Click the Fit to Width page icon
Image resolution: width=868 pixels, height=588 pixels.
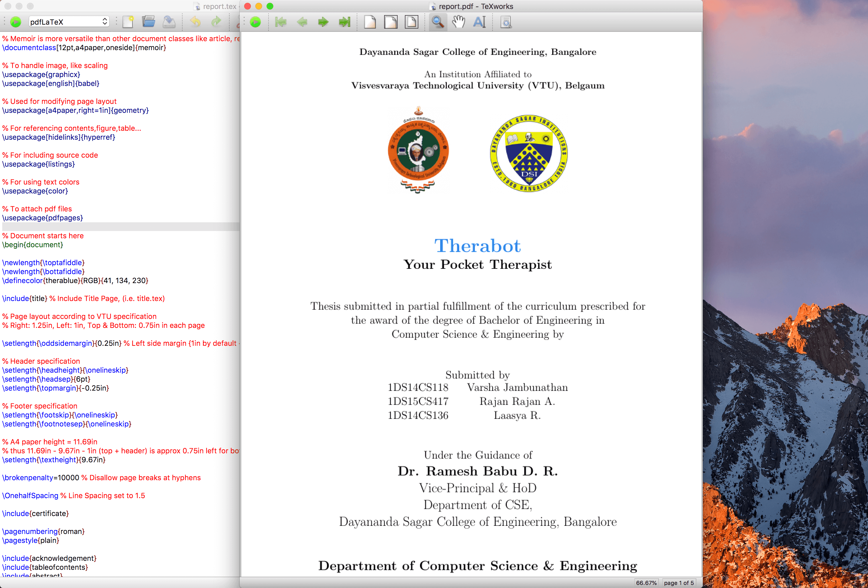coord(391,22)
